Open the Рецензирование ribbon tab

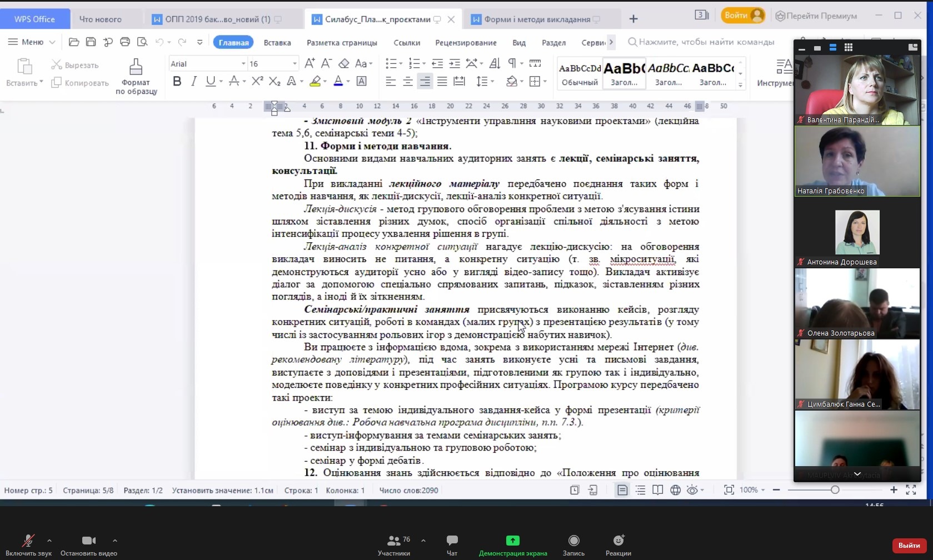(466, 42)
